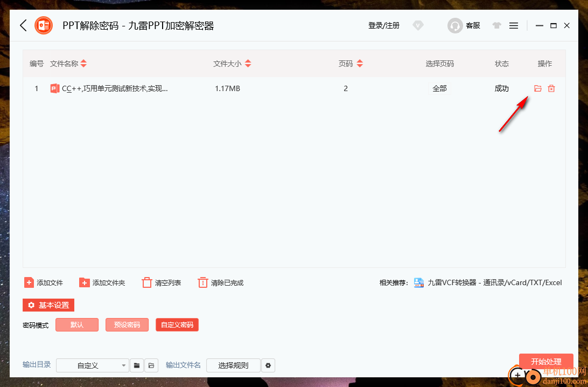Open the skin shirt icon
Image resolution: width=588 pixels, height=387 pixels.
(497, 25)
